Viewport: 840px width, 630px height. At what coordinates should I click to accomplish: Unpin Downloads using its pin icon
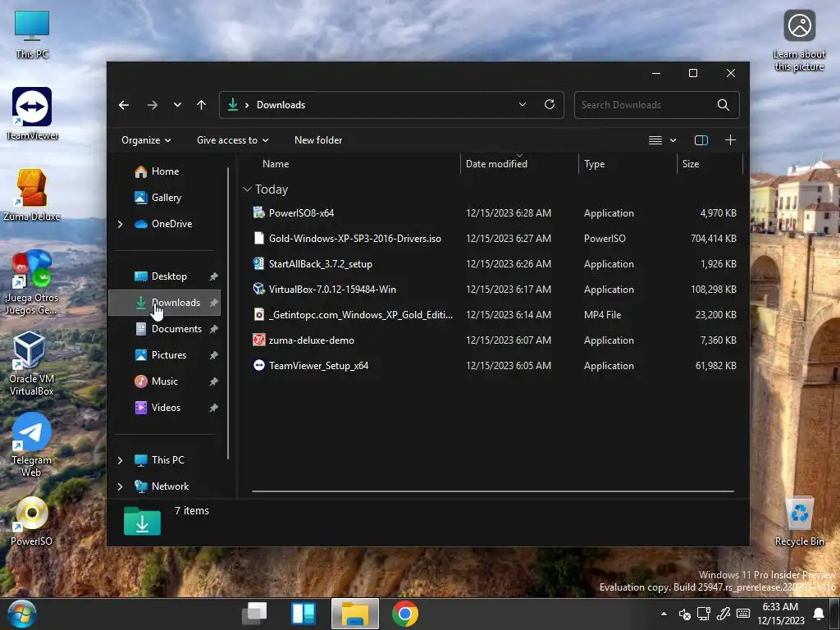click(214, 303)
